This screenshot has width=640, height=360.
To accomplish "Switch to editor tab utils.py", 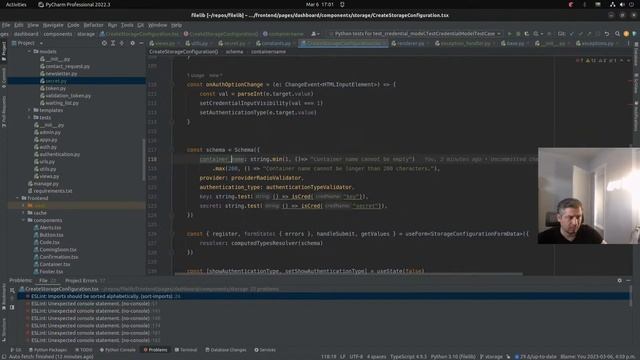I will 199,43.
